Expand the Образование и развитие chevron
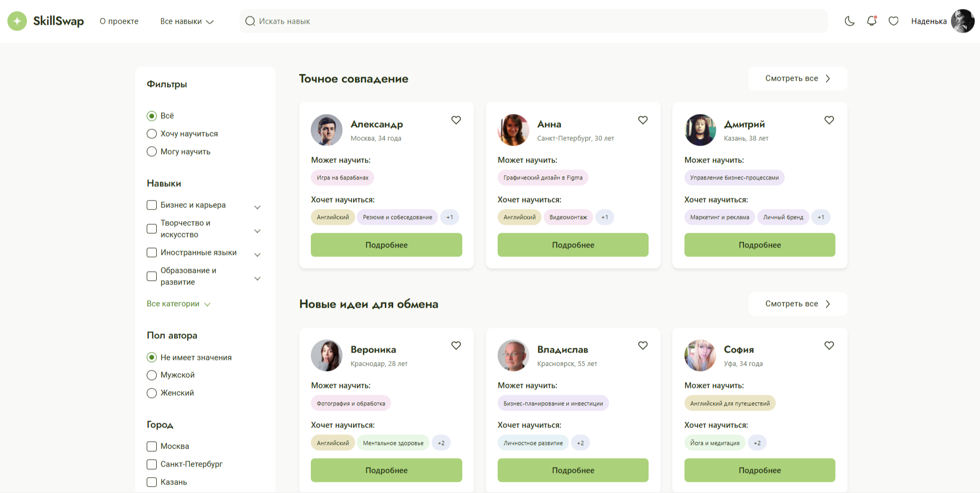 coord(258,278)
